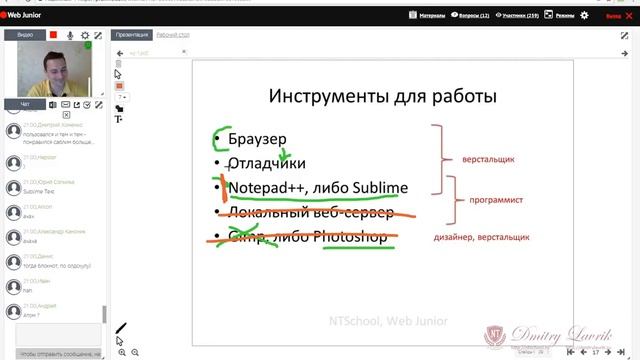Click the slide bullet 'Браузер'

pyautogui.click(x=257, y=139)
